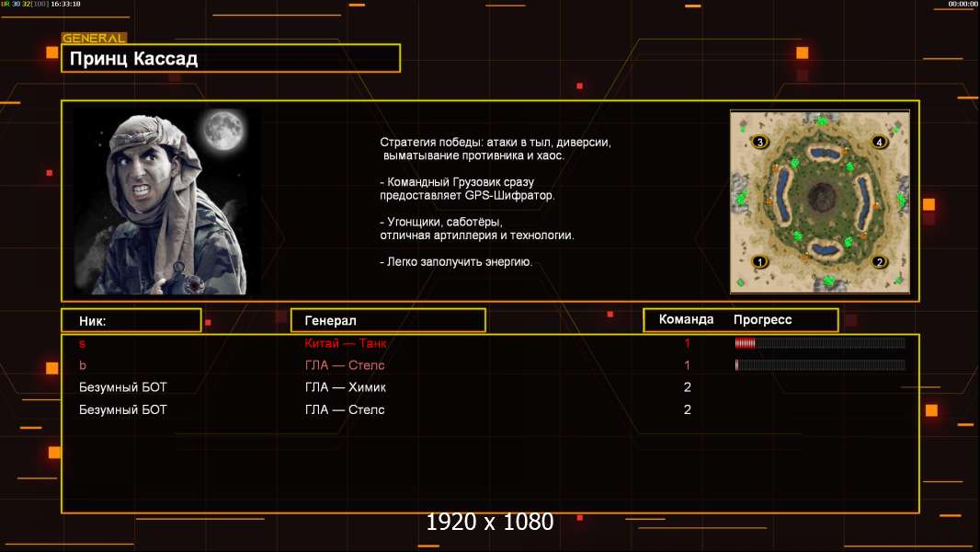The height and width of the screenshot is (552, 980).
Task: Click the Prince Kassad general portrait
Action: pos(167,201)
